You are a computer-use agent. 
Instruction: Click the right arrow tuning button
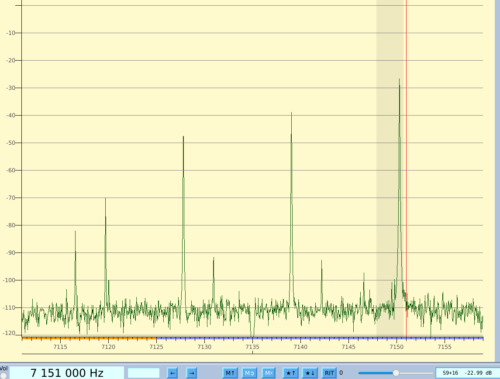[191, 373]
